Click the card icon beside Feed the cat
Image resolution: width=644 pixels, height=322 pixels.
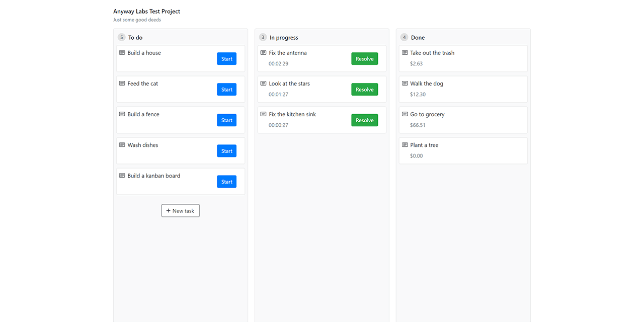122,84
